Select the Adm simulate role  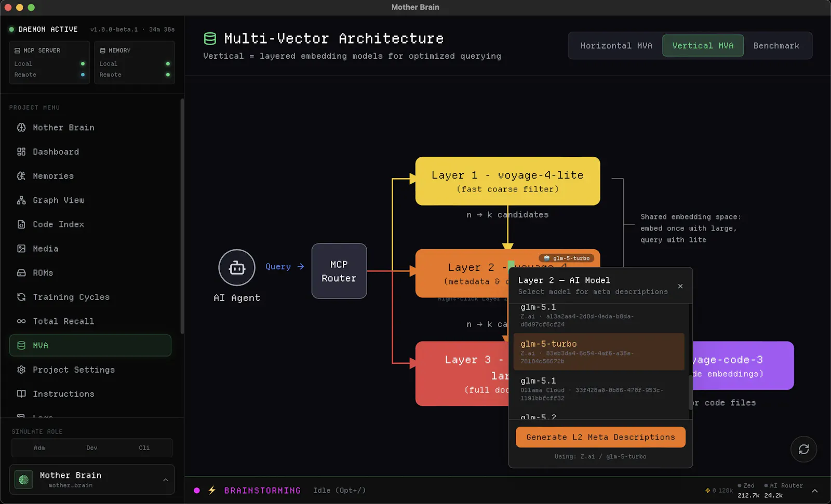[39, 448]
